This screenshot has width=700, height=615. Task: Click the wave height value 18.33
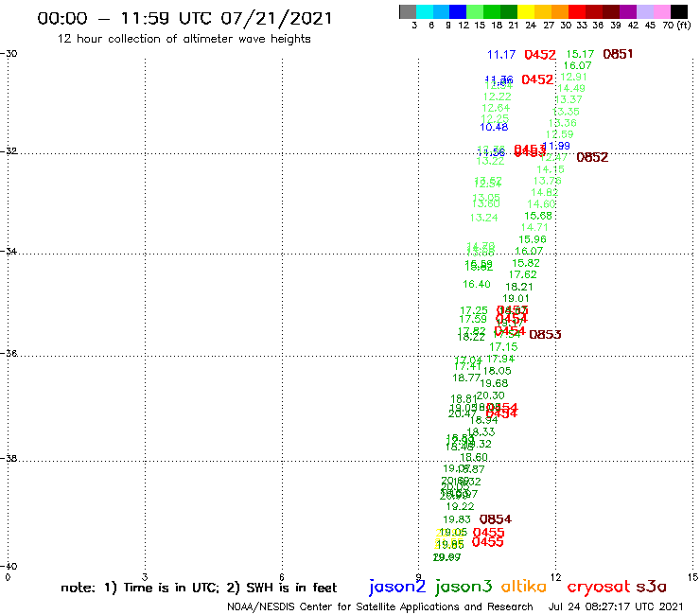click(x=481, y=431)
